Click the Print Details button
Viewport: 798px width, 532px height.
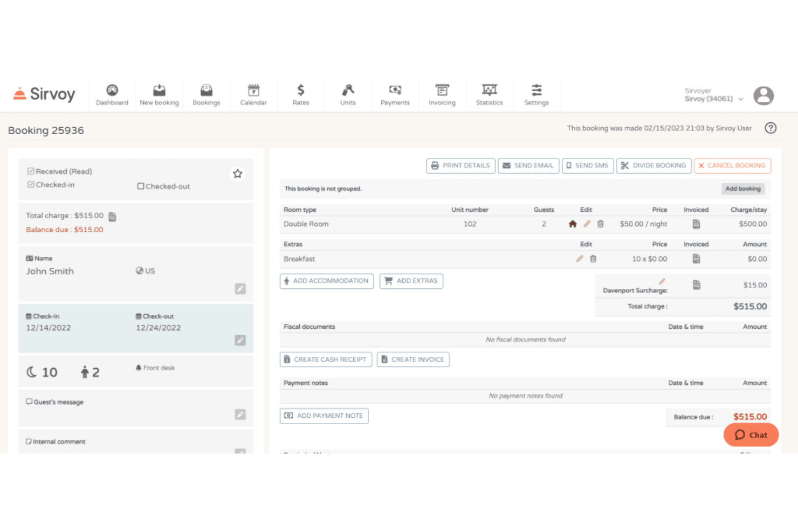[x=461, y=165]
